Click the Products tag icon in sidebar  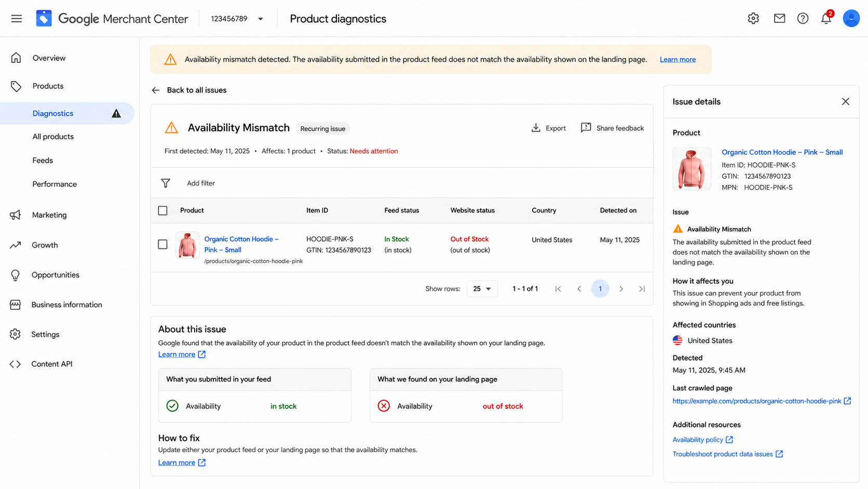[16, 86]
